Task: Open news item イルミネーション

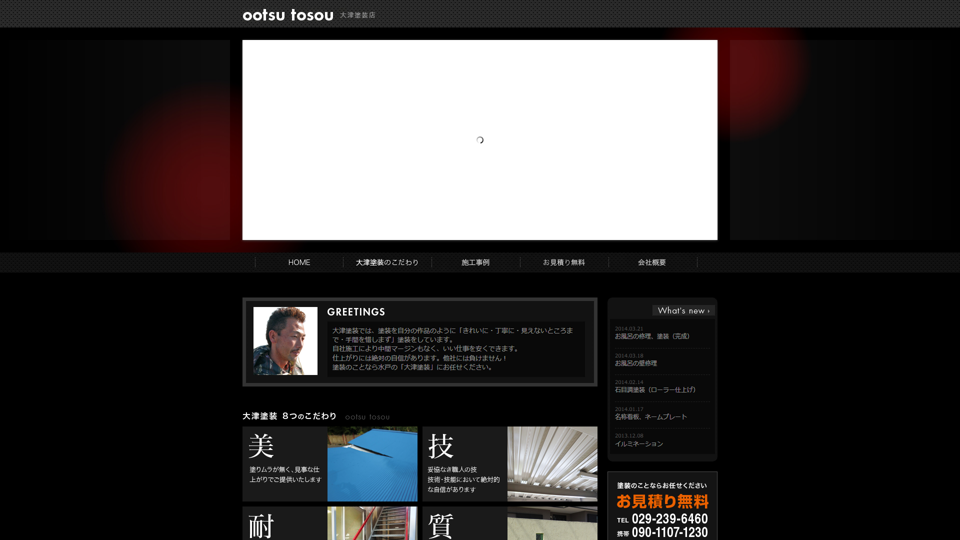Action: [639, 444]
